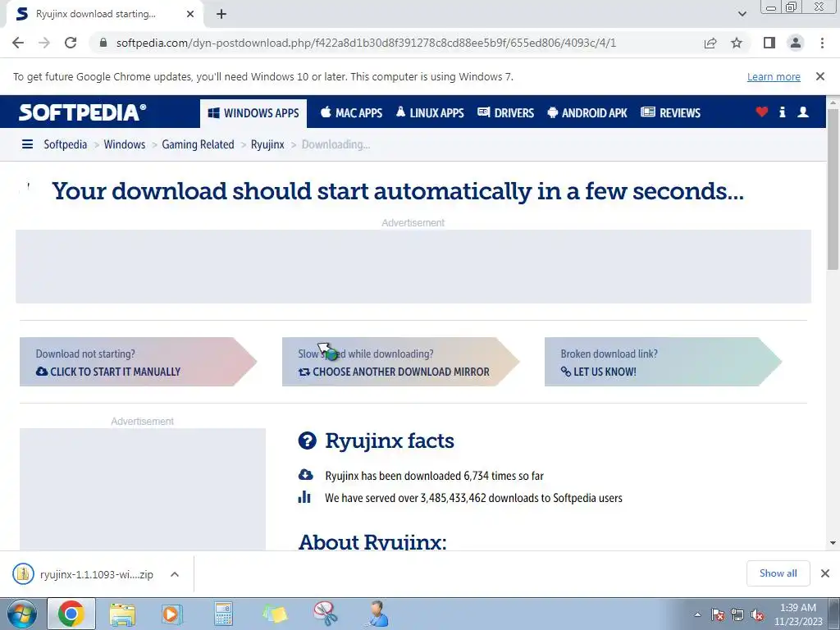Image resolution: width=840 pixels, height=630 pixels.
Task: Open the Chrome side panel
Action: (x=769, y=43)
